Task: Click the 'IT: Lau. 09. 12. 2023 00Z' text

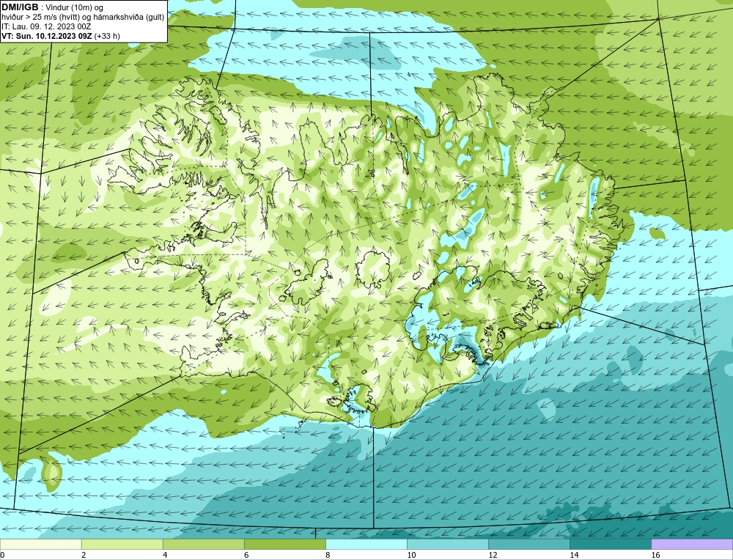Action: point(46,26)
